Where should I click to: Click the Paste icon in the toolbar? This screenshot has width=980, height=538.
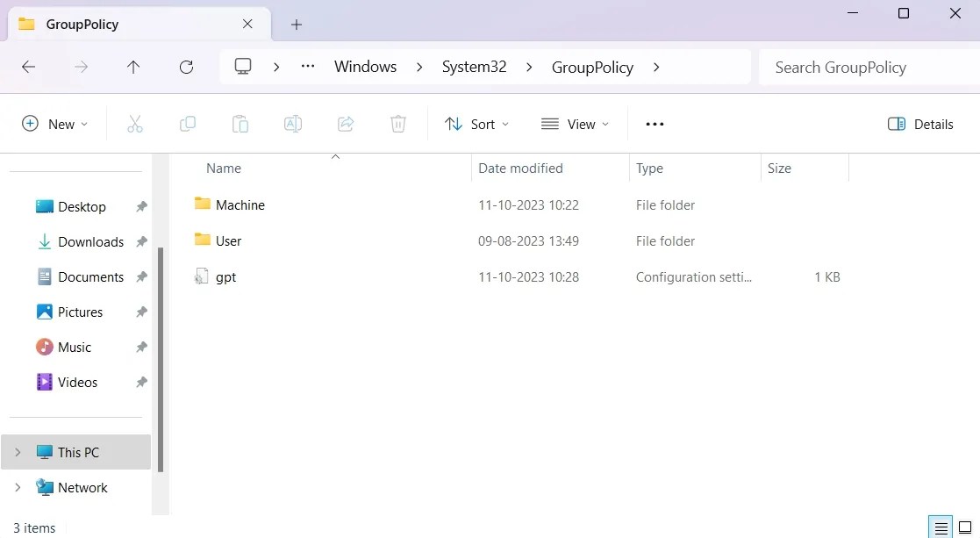pos(240,124)
